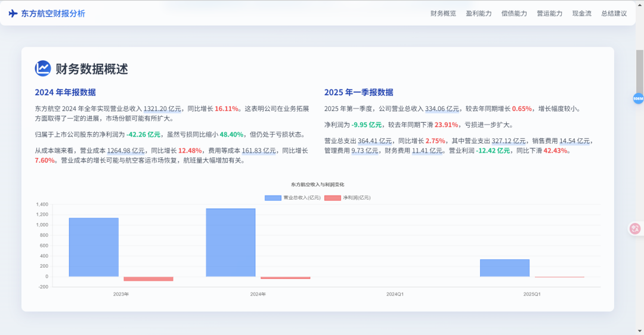Click the pink translate floating icon
This screenshot has height=335, width=644.
pyautogui.click(x=635, y=229)
